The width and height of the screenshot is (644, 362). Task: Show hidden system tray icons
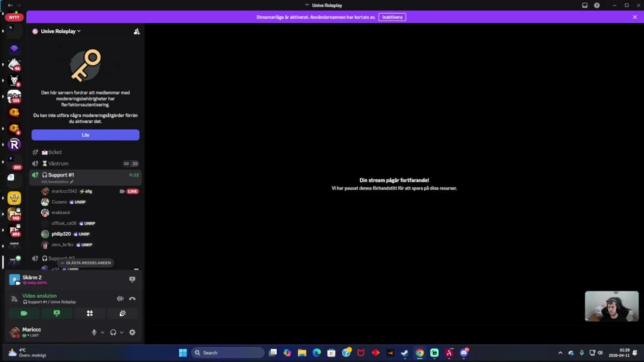[x=560, y=352]
